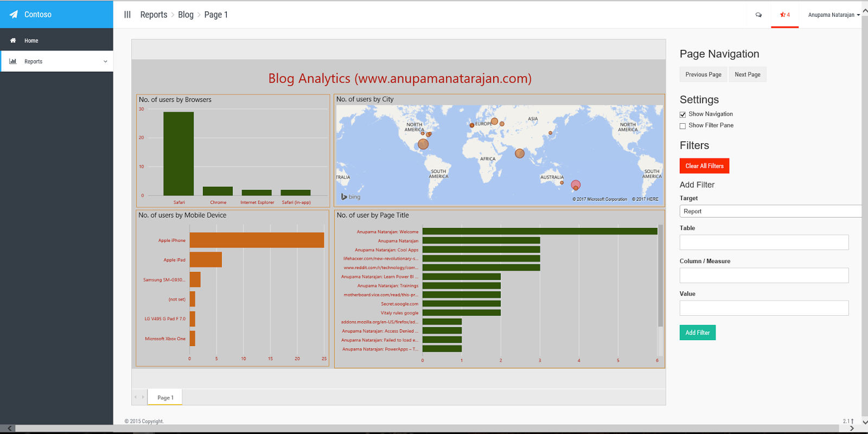Go to next report tab arrow
The width and height of the screenshot is (868, 434).
point(143,397)
